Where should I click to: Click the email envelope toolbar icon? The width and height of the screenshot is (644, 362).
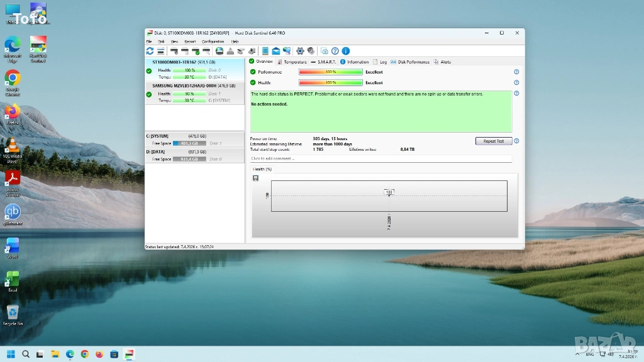point(275,51)
